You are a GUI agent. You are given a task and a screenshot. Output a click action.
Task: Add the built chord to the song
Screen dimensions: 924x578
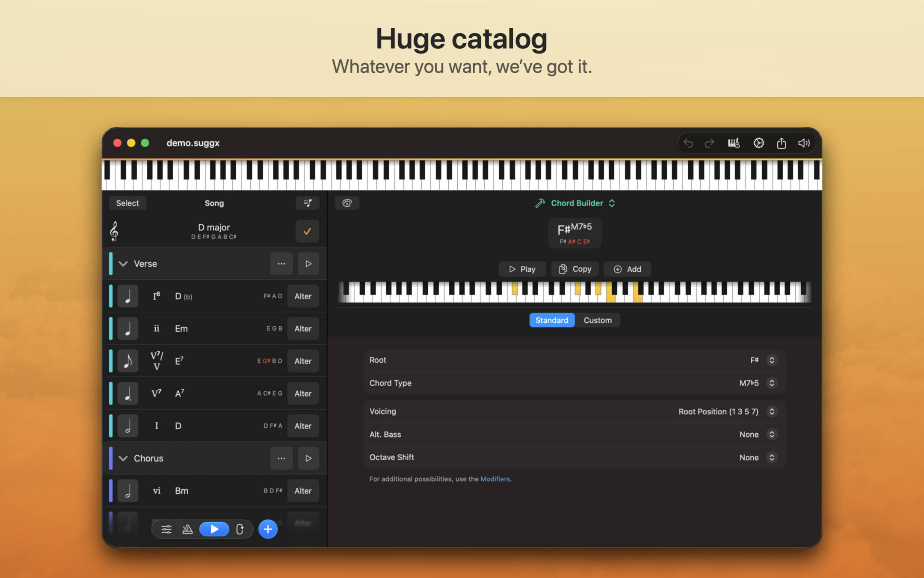[627, 269]
